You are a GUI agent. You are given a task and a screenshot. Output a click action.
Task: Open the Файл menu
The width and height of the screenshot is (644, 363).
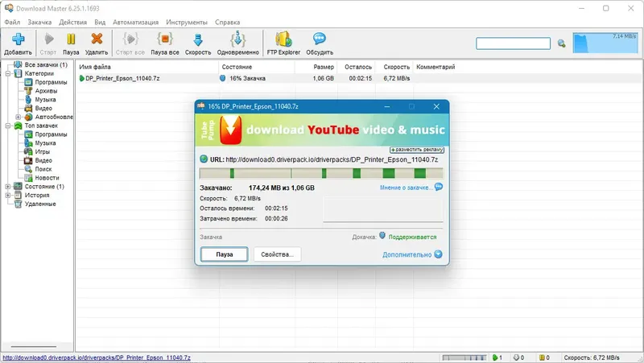(12, 23)
